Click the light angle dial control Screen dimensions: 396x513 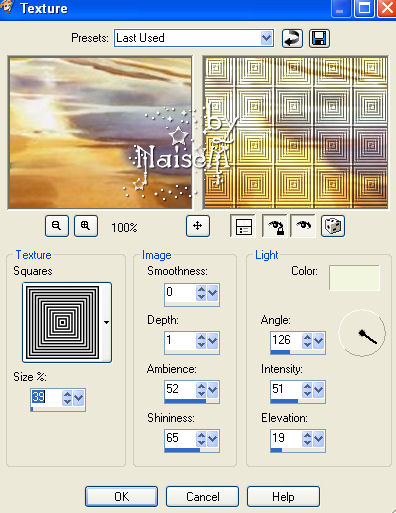(362, 333)
